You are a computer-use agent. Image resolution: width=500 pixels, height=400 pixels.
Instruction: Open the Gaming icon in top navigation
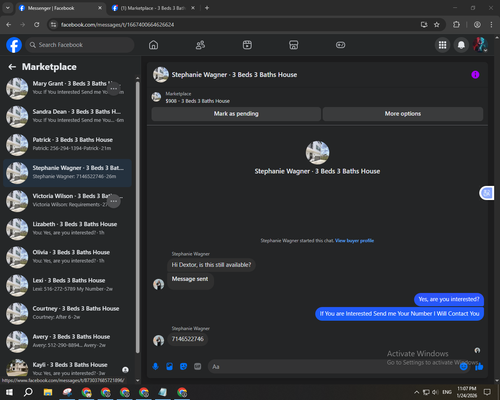(x=340, y=45)
